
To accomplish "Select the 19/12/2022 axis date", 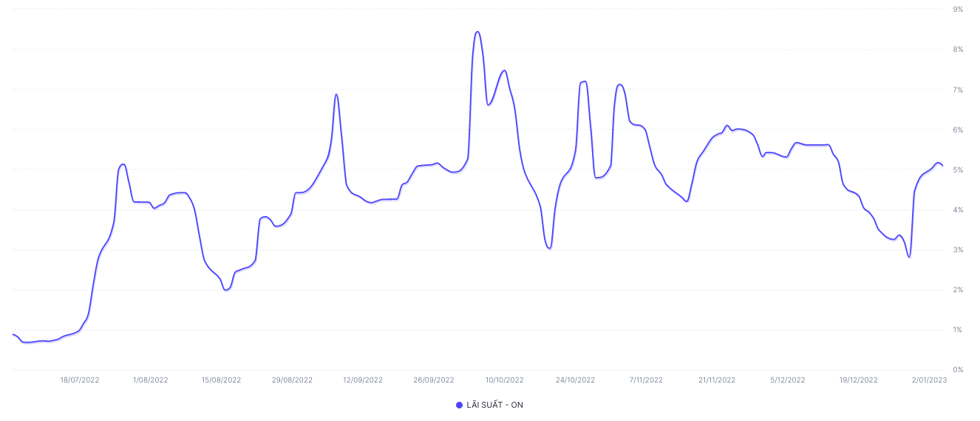I will [859, 380].
